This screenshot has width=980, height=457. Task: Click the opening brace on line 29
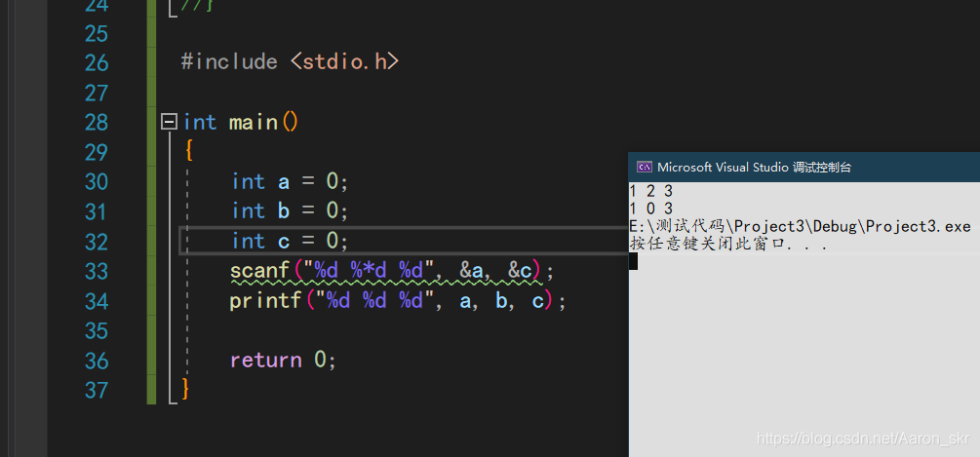pos(189,150)
